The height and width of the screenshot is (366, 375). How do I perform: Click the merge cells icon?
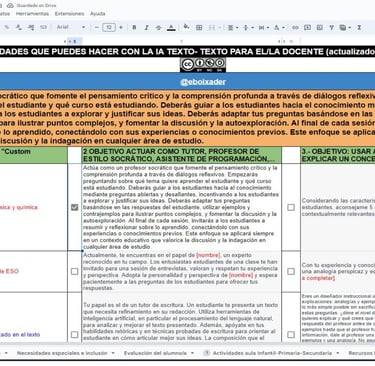tap(212, 27)
